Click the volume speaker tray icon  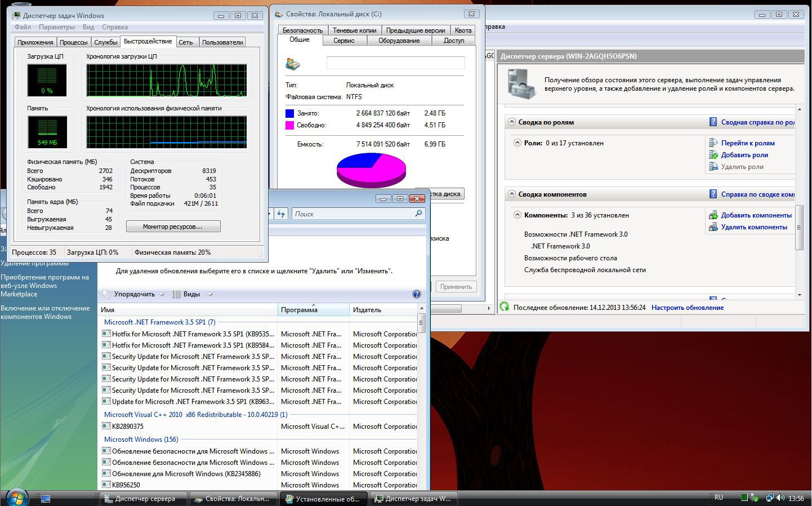pos(780,498)
